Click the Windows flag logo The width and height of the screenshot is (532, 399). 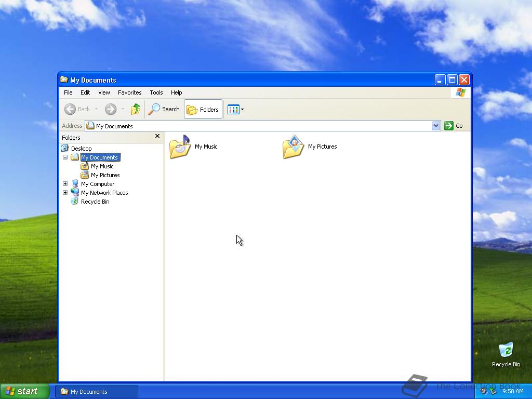460,92
